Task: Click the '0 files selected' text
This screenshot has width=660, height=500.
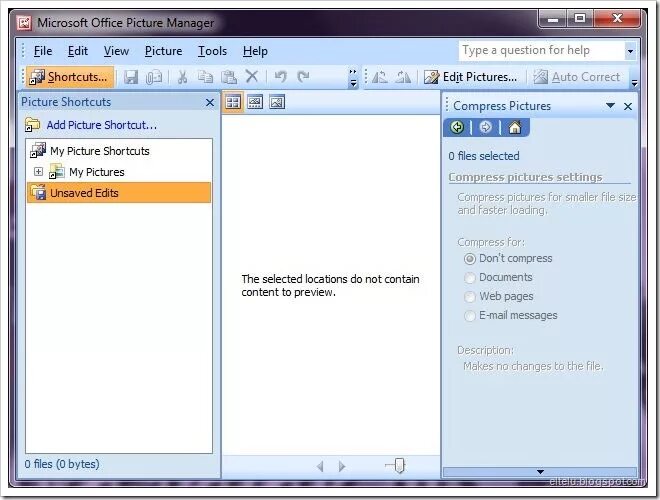Action: [484, 156]
